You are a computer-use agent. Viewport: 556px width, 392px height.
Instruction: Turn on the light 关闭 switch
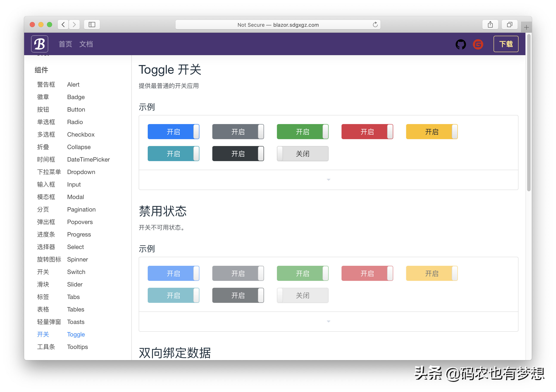point(303,154)
